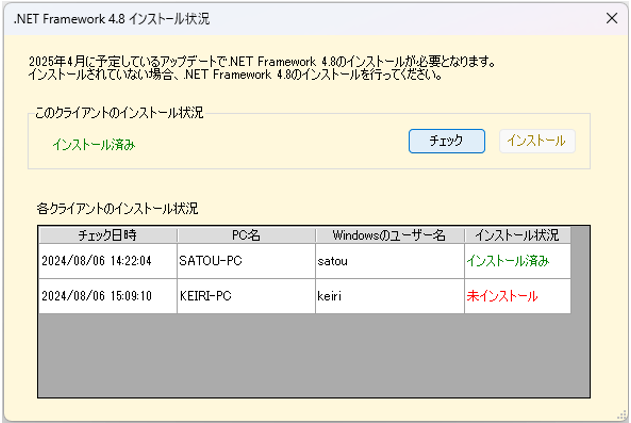Select the satou user name cell
631x423 pixels.
(x=390, y=261)
